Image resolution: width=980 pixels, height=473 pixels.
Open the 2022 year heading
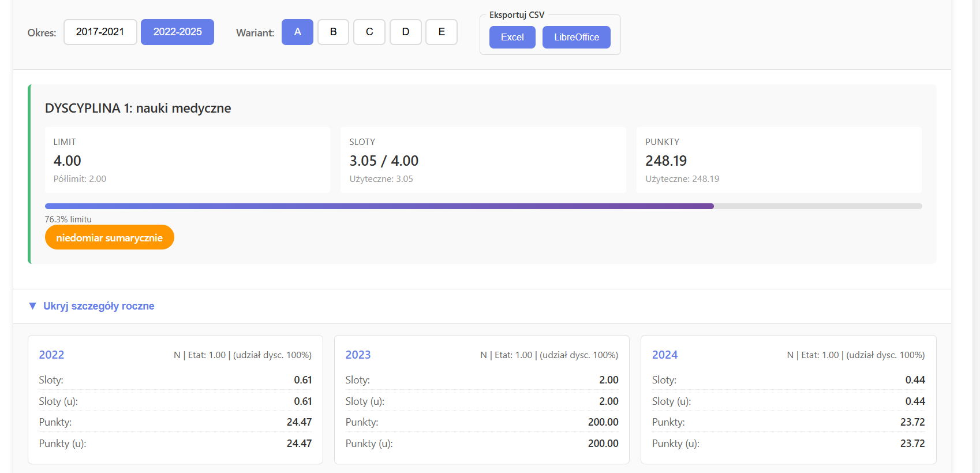pyautogui.click(x=51, y=355)
